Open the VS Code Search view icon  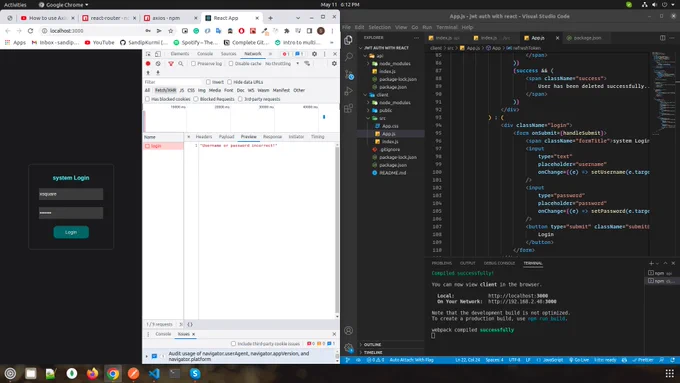pyautogui.click(x=349, y=57)
